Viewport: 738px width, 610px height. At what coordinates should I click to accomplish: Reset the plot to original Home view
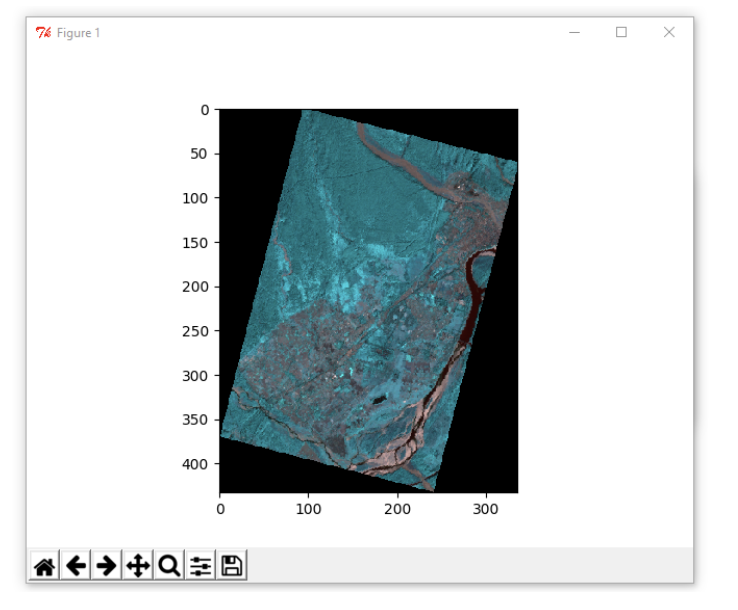(x=45, y=566)
